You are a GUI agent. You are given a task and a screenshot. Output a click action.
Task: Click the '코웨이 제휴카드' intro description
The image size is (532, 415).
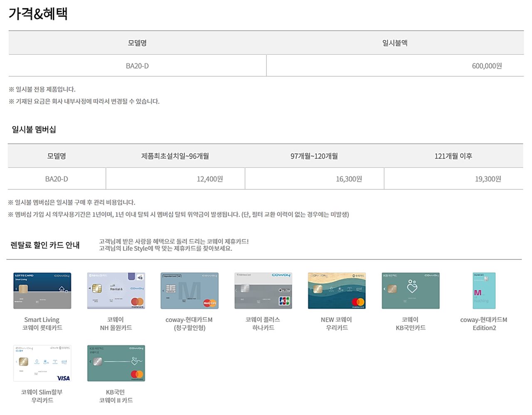(x=174, y=245)
